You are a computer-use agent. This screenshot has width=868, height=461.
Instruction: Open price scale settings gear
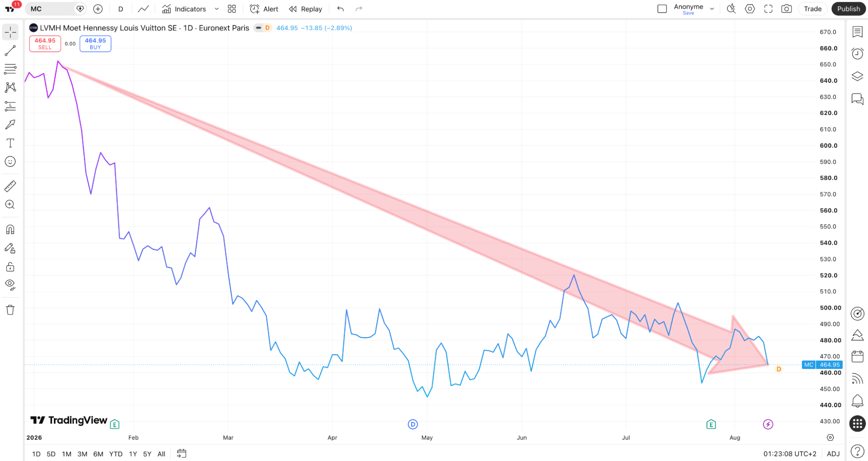(830, 438)
